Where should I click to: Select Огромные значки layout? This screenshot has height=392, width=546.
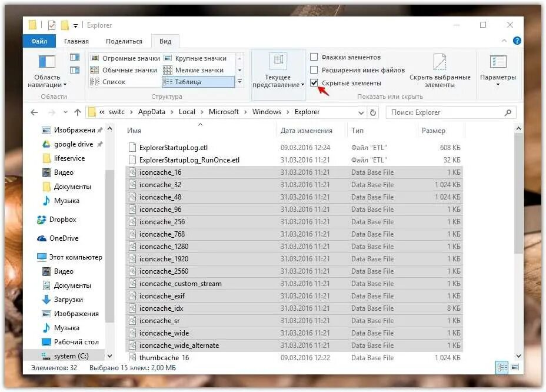(x=125, y=58)
